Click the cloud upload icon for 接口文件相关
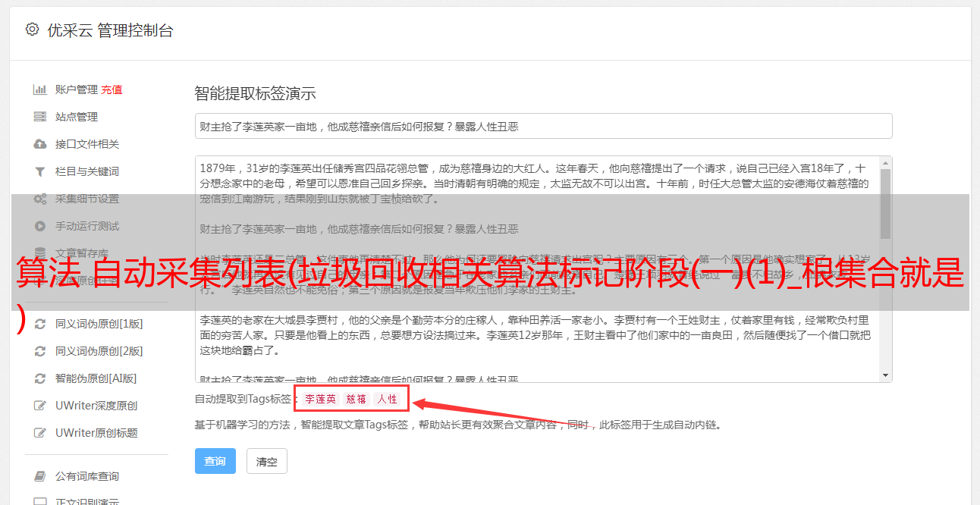980x505 pixels. point(39,144)
